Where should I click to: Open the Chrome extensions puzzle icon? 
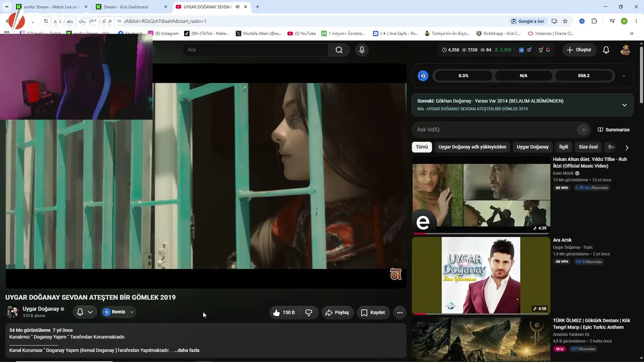click(594, 21)
